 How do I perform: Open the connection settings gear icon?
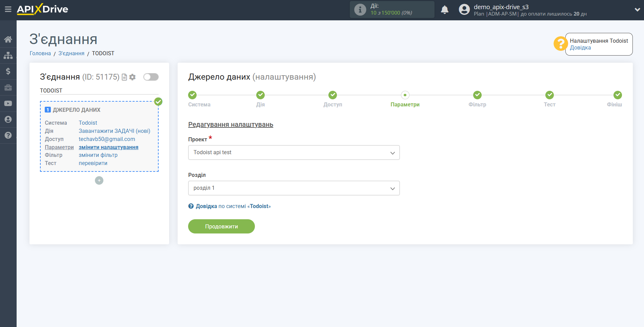pos(133,77)
